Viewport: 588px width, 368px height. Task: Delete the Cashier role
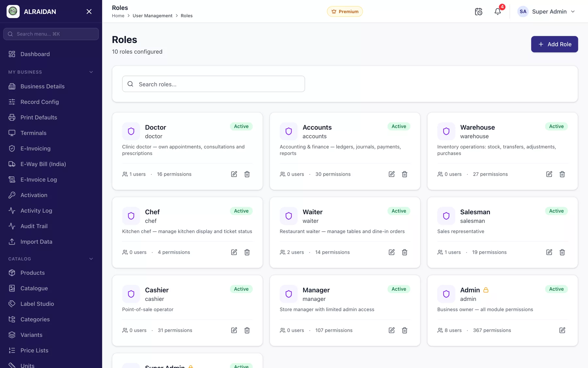[247, 330]
